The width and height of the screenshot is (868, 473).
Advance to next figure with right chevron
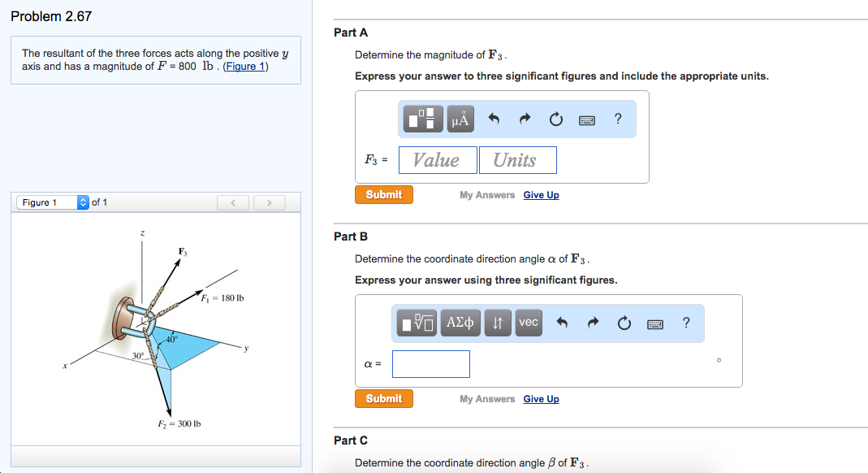pos(269,202)
